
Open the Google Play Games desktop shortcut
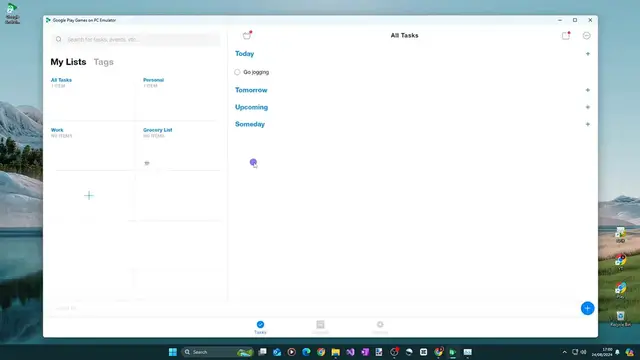[x=12, y=13]
